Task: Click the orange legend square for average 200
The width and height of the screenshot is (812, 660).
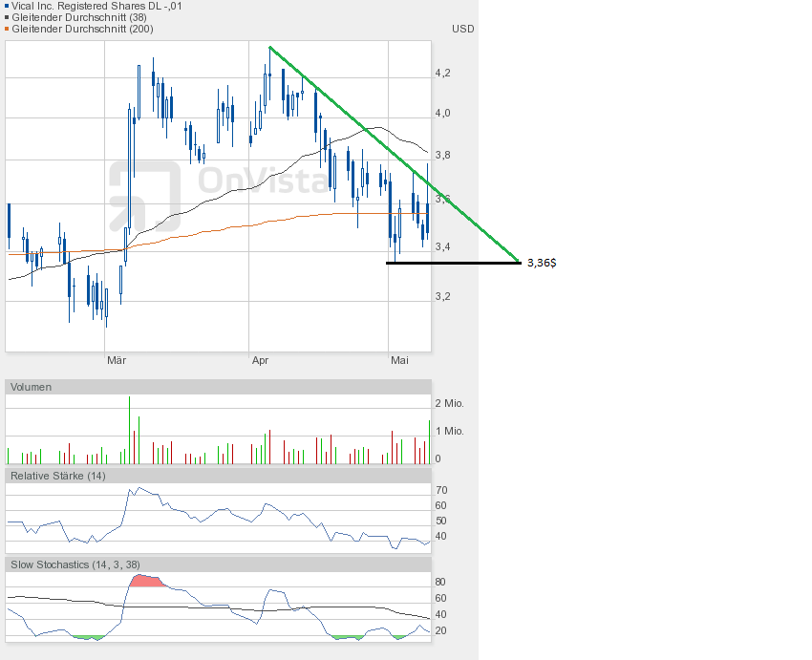Action: click(x=5, y=29)
